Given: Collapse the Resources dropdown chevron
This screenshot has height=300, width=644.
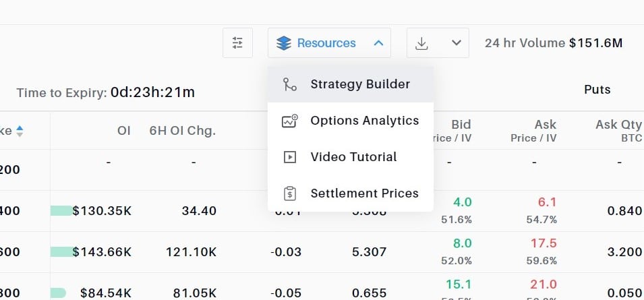Looking at the screenshot, I should 378,43.
